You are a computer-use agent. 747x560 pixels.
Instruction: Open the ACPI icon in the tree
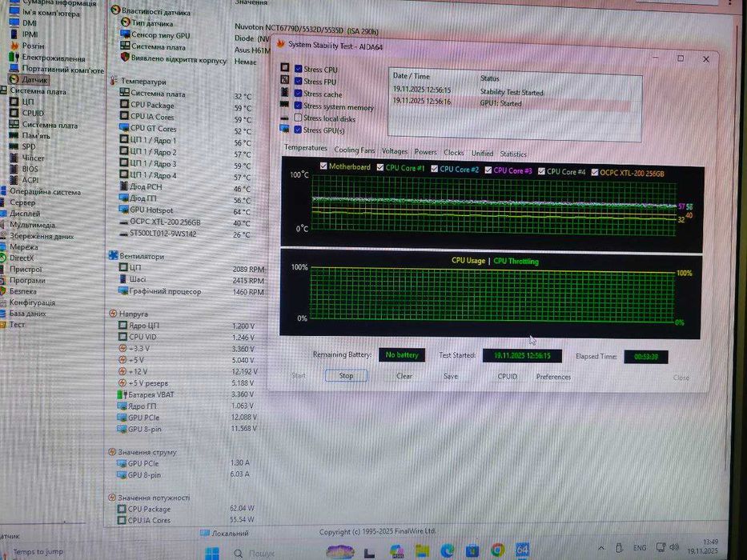point(14,179)
